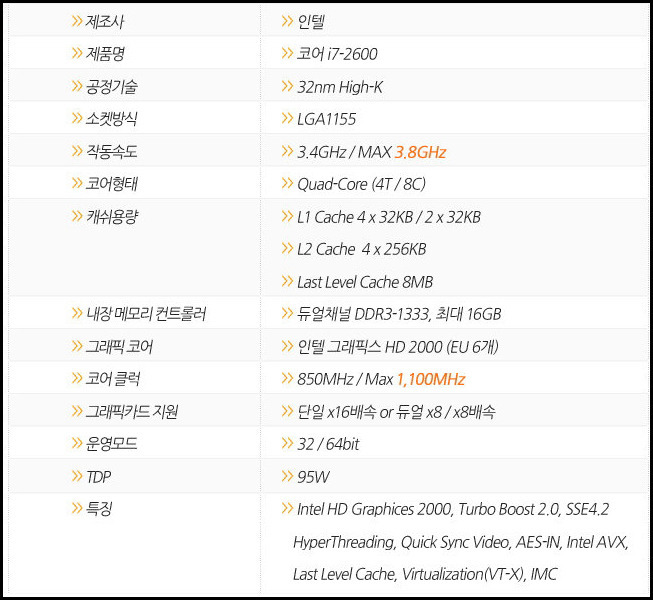Click the 32nm High-K value
Image resolution: width=653 pixels, height=600 pixels.
click(340, 87)
